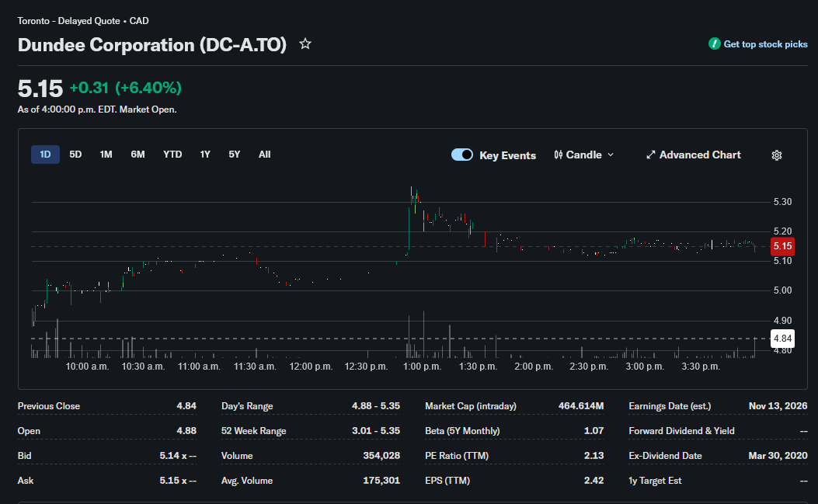
Task: Click the 4.84 previous close marker
Action: [782, 339]
